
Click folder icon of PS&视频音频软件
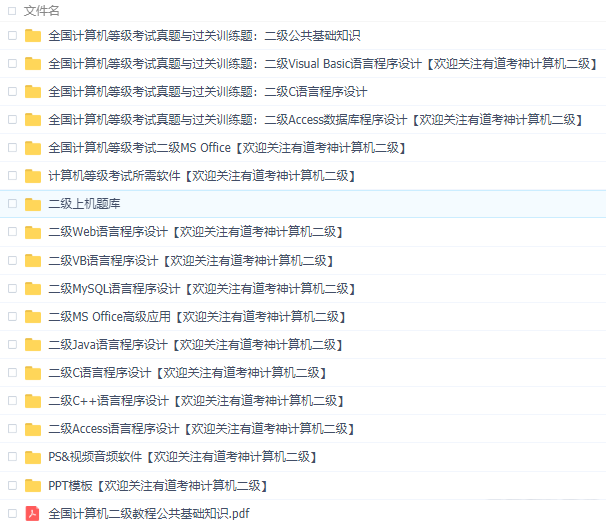(33, 457)
